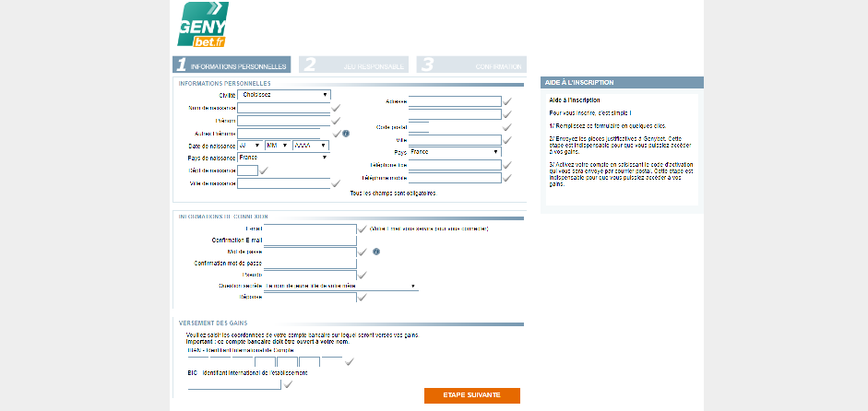Viewport: 868px width, 411px height.
Task: Focus the Pseudo input field
Action: pos(310,275)
